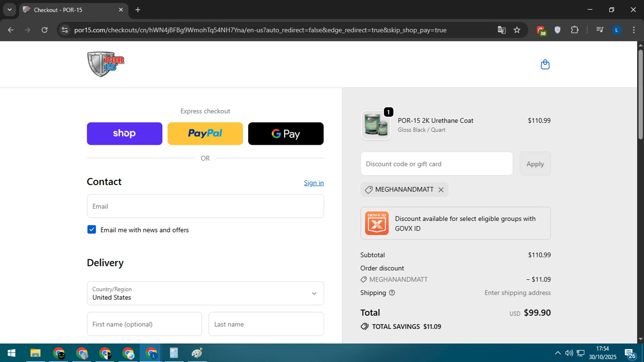
Task: Open the network tray icon
Action: 580,353
